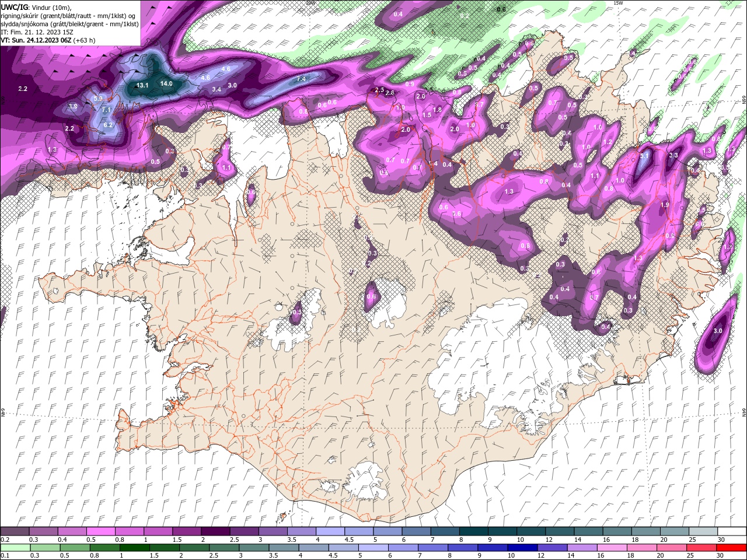Click the 3.4 value label

tap(217, 89)
